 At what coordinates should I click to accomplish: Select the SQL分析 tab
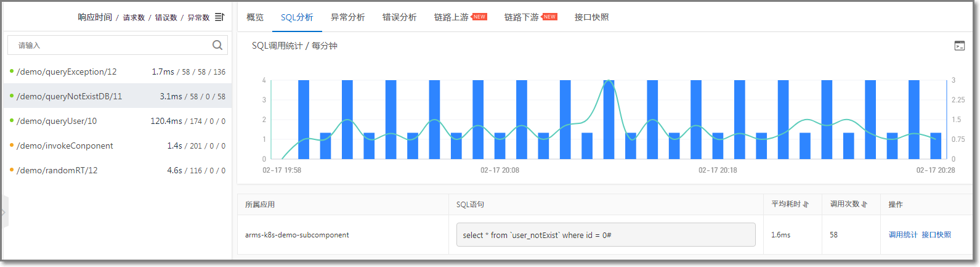point(297,17)
